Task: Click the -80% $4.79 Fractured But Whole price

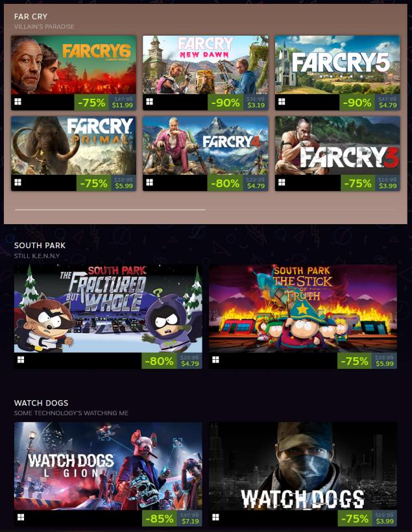Action: [172, 361]
